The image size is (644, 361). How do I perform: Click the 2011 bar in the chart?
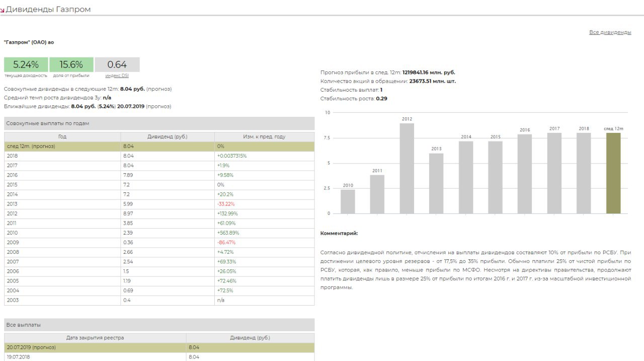point(377,194)
